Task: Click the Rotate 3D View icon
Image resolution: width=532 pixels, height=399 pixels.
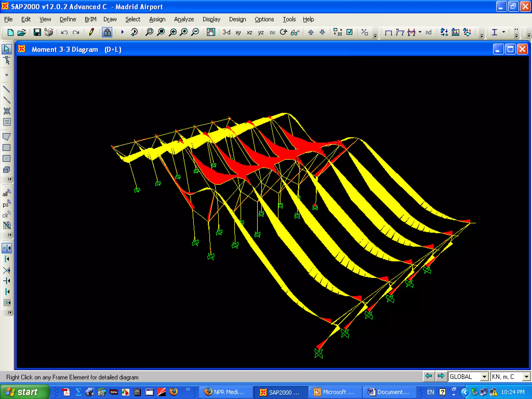Action: pos(284,32)
